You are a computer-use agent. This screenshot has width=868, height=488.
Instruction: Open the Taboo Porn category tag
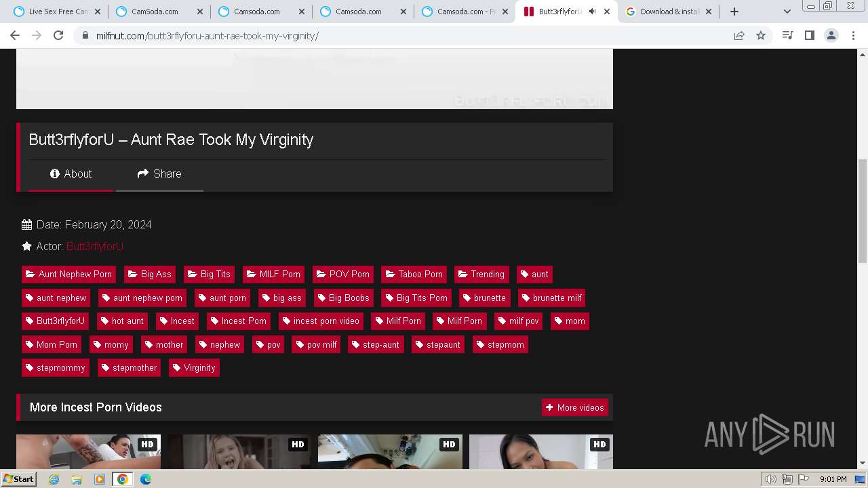tap(414, 274)
